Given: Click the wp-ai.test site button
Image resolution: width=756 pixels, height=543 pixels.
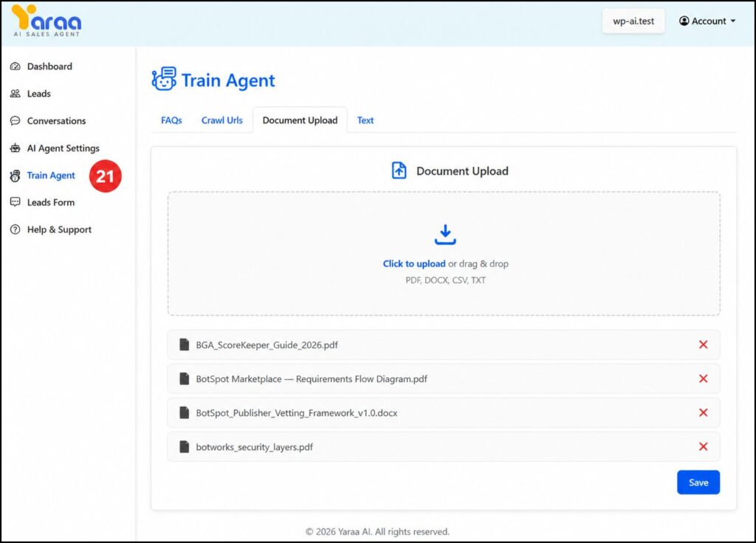Looking at the screenshot, I should pyautogui.click(x=633, y=21).
